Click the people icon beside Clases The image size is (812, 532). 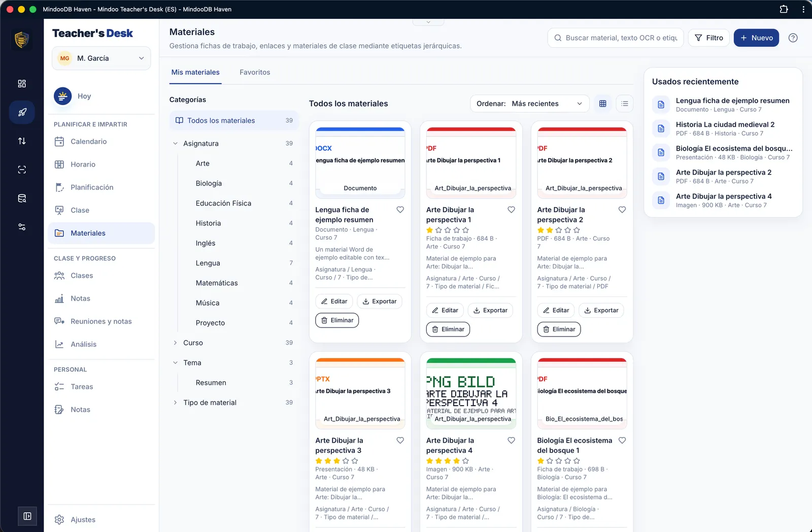[59, 276]
